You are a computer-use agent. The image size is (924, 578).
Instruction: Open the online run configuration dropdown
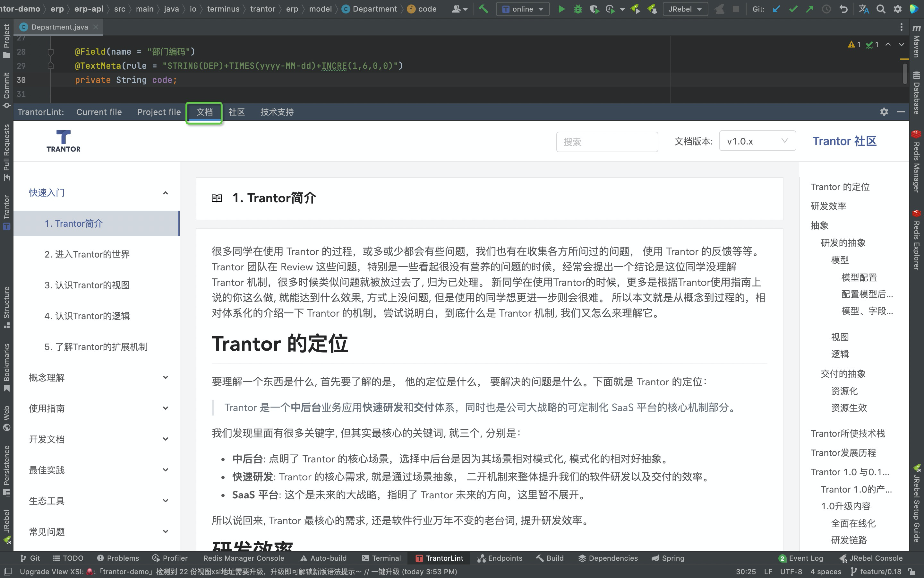click(x=522, y=9)
